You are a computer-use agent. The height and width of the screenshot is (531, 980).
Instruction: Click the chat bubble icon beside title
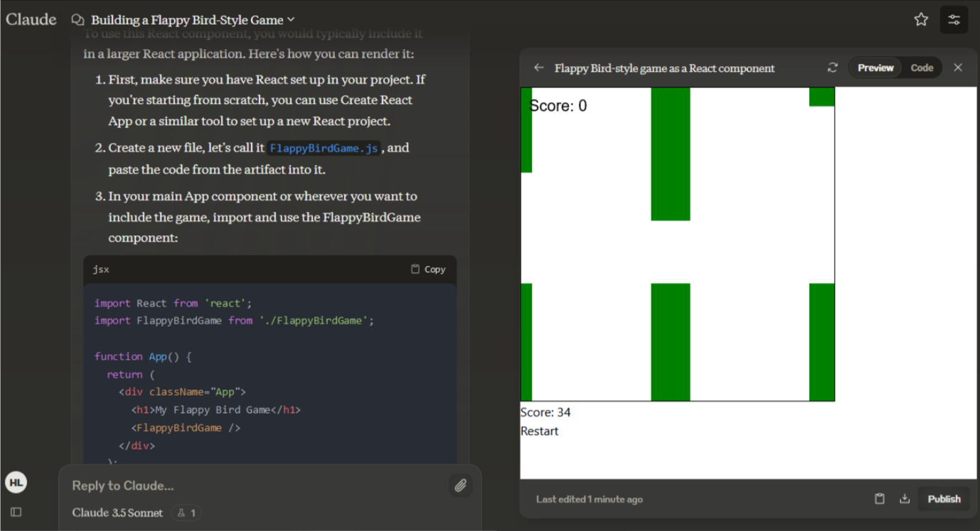[x=78, y=20]
